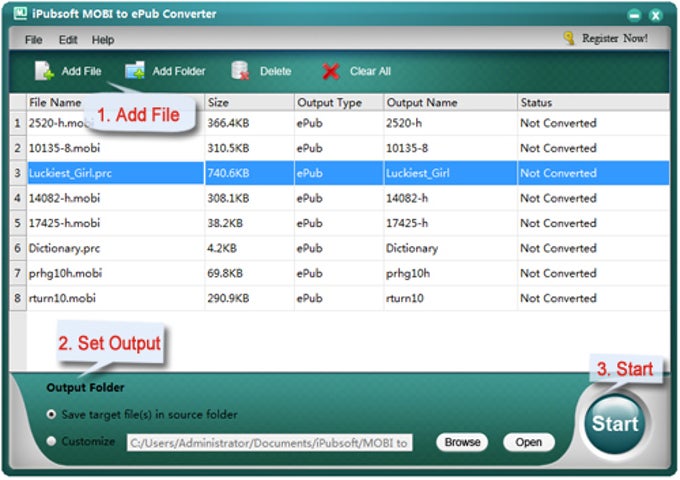Click the app logo in title bar
680x480 pixels.
click(20, 13)
